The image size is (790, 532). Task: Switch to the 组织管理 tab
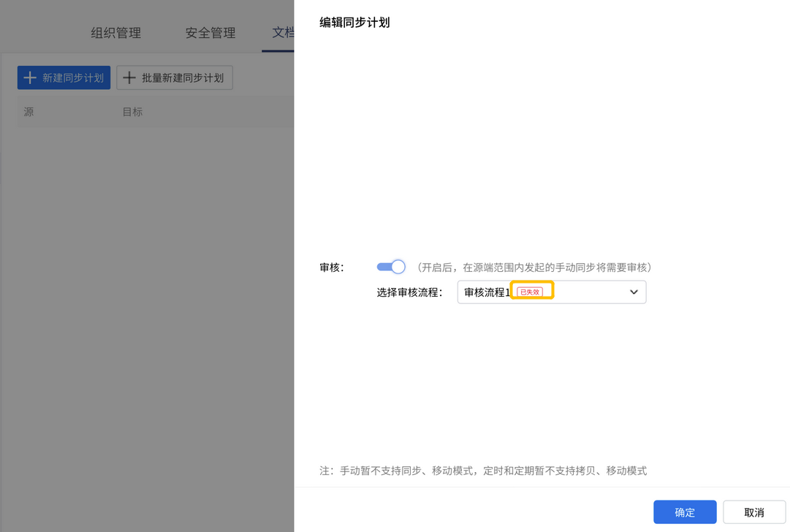coord(116,34)
